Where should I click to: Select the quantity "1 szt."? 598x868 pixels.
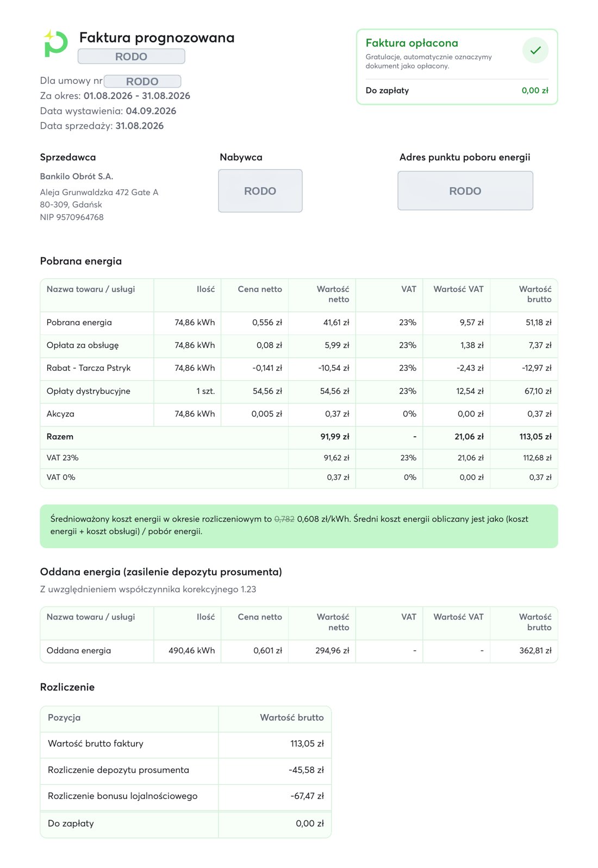point(205,391)
